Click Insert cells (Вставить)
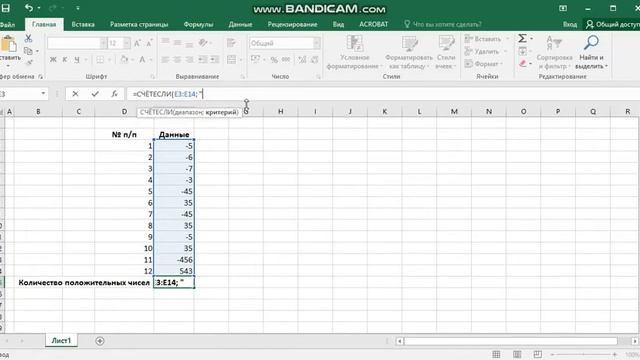640x360 pixels. point(483,39)
